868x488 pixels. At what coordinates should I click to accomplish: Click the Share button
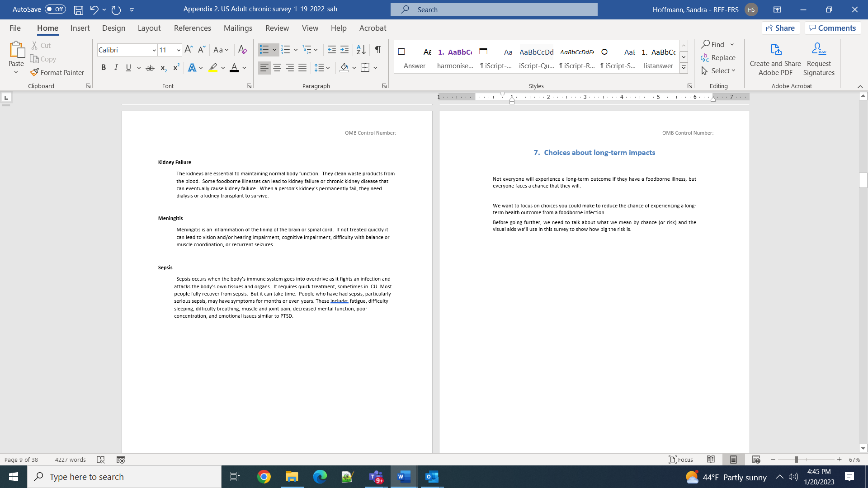(x=780, y=28)
